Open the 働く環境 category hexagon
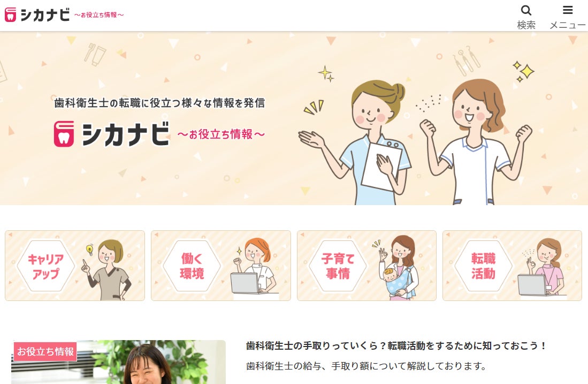This screenshot has height=384, width=588. (192, 266)
